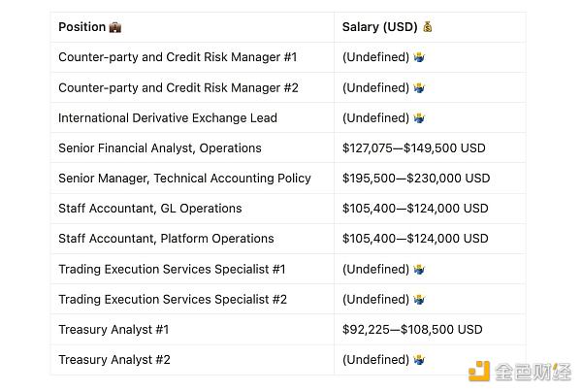Screen dimensions: 582x392
Task: Select the Salary (USD) column header
Action: pos(379,27)
